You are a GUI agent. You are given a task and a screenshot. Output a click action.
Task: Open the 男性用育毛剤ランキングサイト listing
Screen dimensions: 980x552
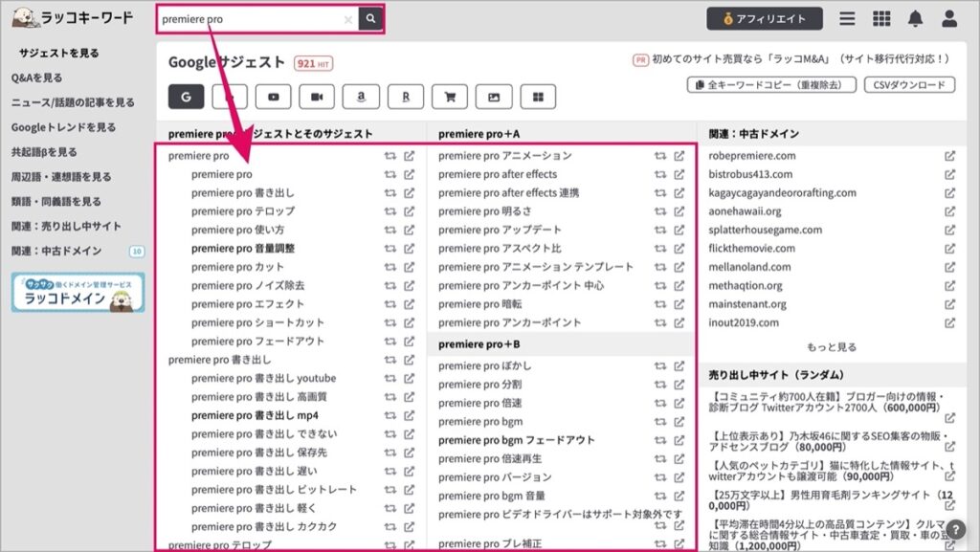point(832,500)
